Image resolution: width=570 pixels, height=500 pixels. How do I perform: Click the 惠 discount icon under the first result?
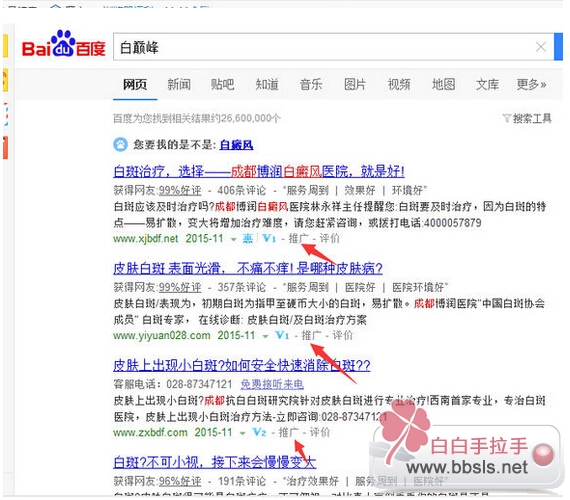coord(248,239)
